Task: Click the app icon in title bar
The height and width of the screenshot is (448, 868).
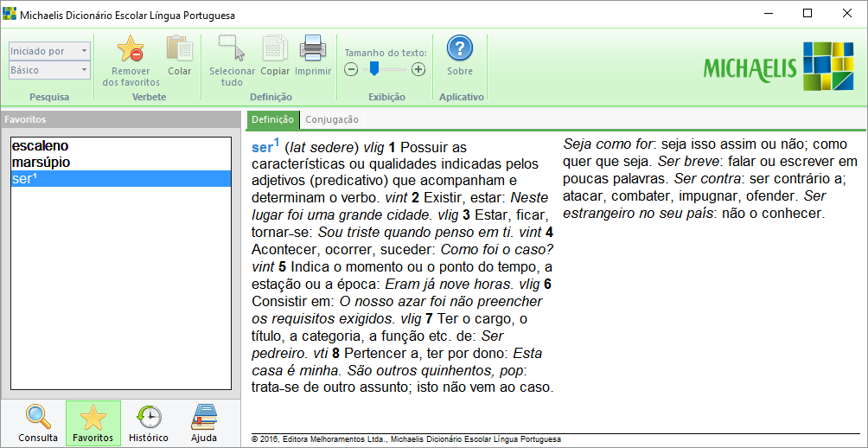Action: 10,15
